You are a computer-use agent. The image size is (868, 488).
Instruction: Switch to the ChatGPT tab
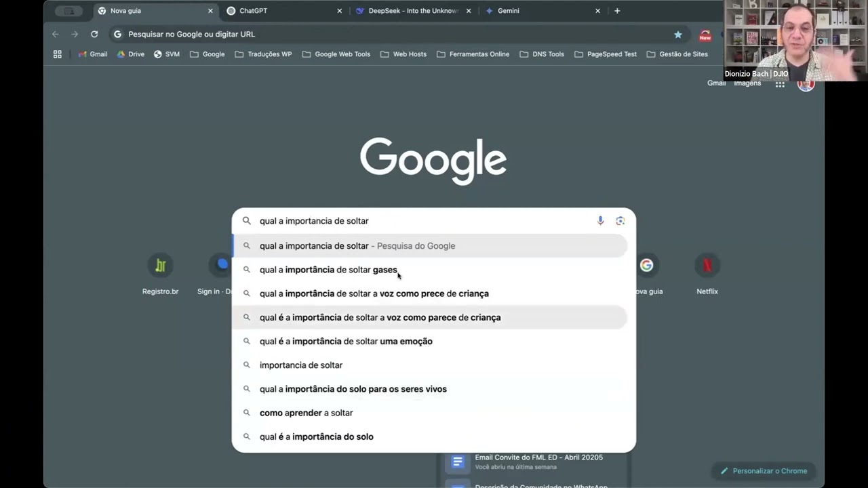click(x=281, y=11)
